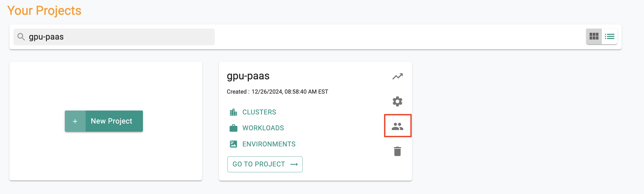Screen dimensions: 644x194
Task: Delete the gpu-paas project via trash icon
Action: [x=397, y=151]
